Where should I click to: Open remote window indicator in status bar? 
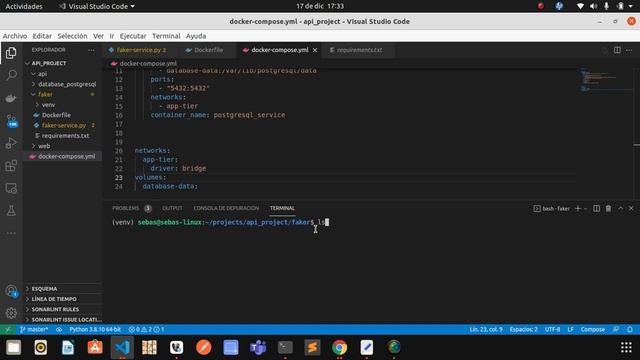tap(8, 329)
